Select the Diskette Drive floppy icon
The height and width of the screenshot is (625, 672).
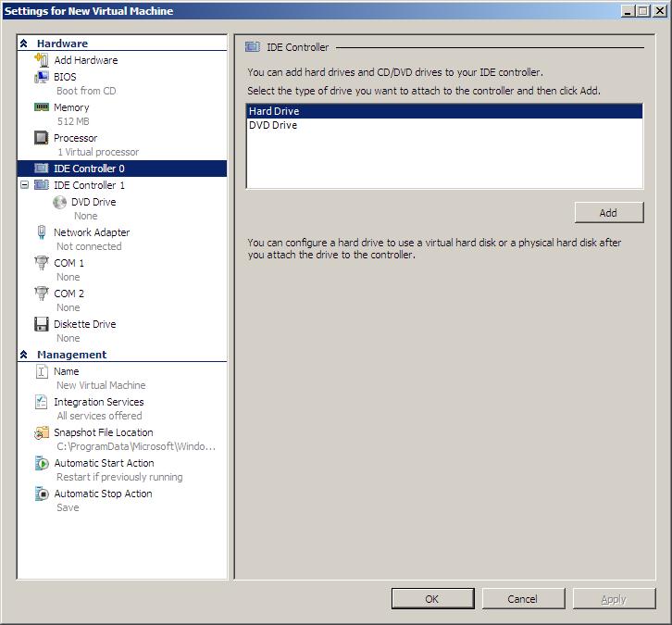[41, 324]
